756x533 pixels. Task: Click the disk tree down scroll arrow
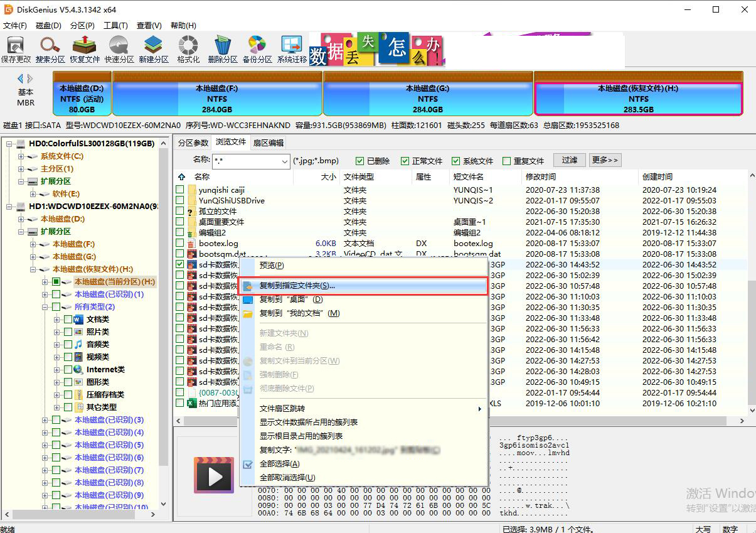point(164,503)
